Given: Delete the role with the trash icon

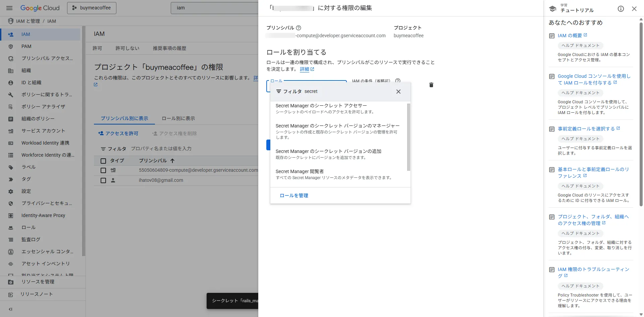Looking at the screenshot, I should point(431,85).
